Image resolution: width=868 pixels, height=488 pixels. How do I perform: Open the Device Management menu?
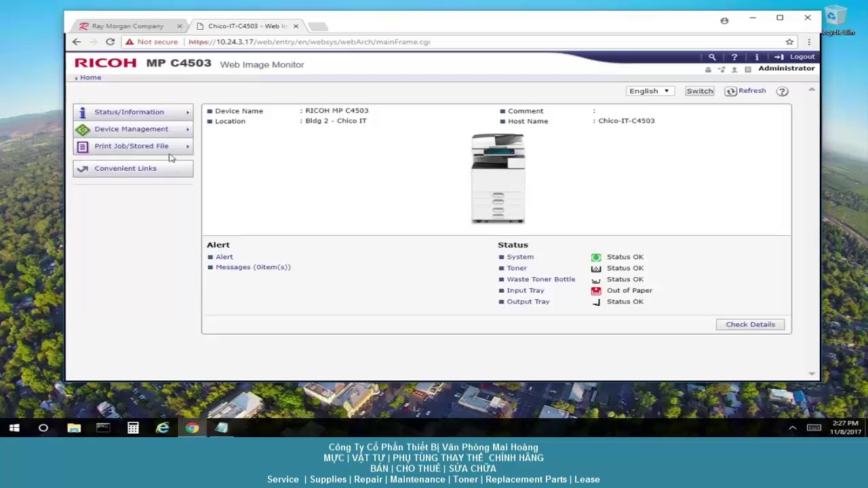[x=133, y=129]
